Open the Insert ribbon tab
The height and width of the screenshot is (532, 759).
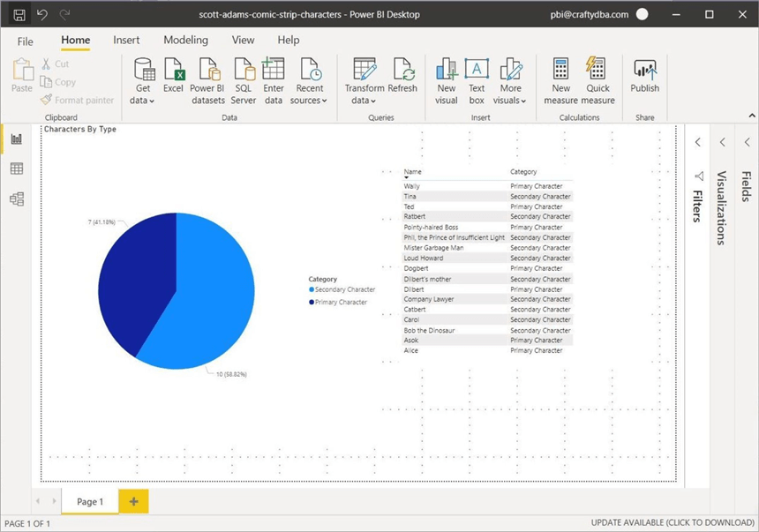tap(126, 41)
